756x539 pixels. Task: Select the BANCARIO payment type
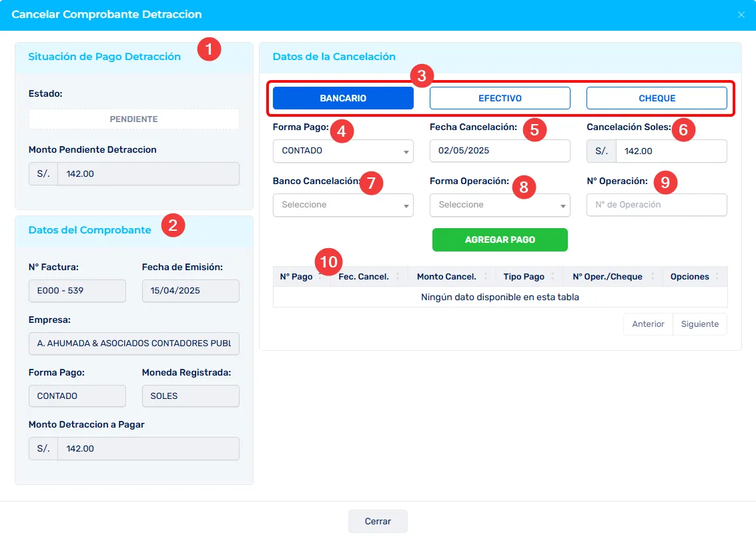click(x=343, y=98)
